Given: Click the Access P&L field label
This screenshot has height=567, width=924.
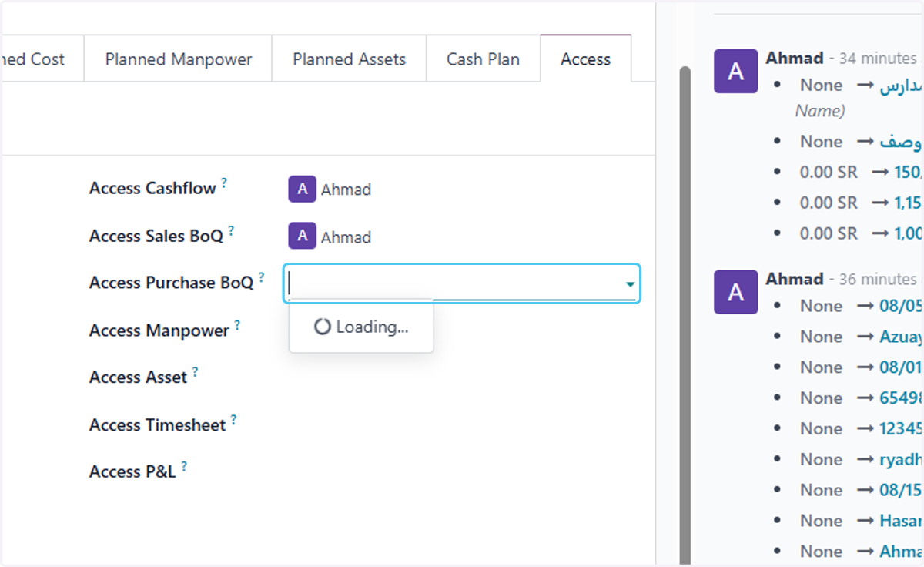Looking at the screenshot, I should pos(132,472).
